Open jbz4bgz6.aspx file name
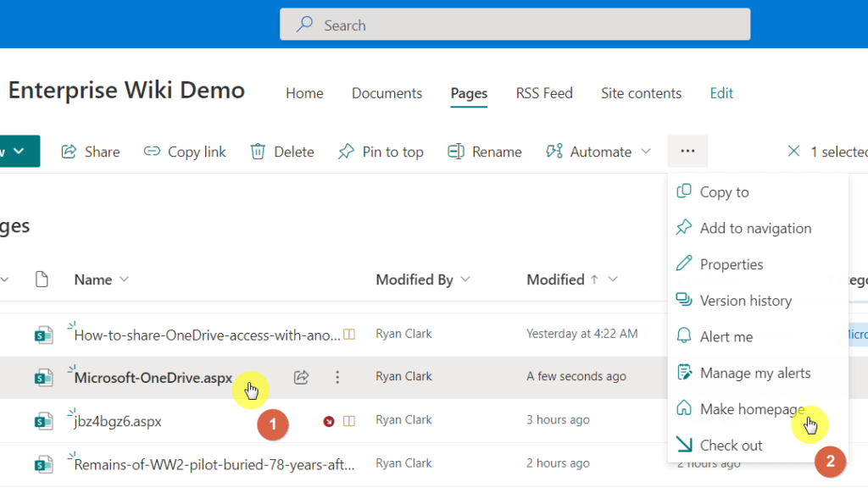The width and height of the screenshot is (868, 493). 118,421
